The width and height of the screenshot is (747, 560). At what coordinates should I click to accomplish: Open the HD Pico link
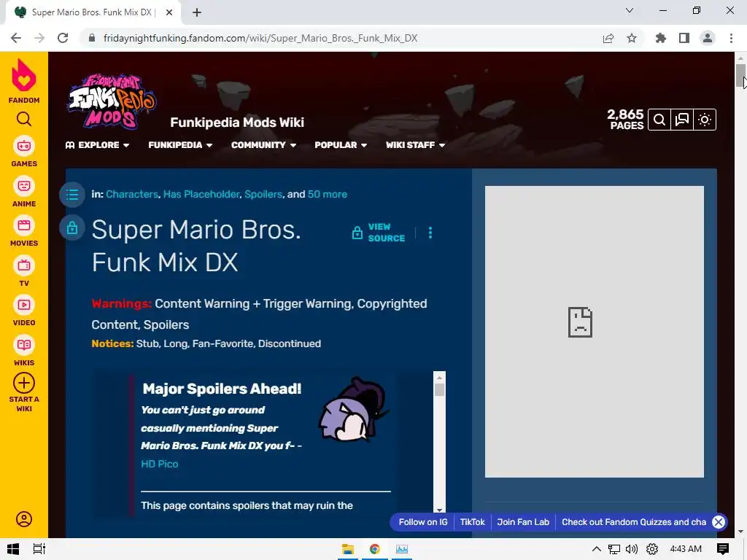pos(160,464)
